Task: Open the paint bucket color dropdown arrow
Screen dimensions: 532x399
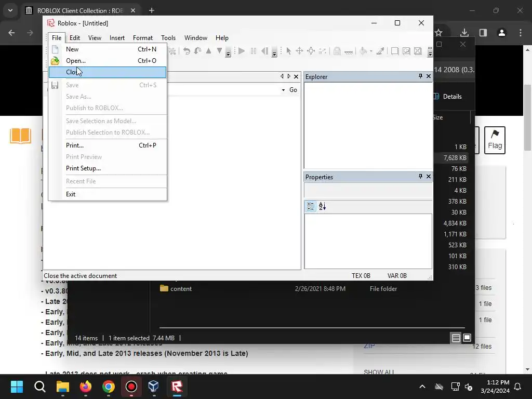Action: (371, 51)
